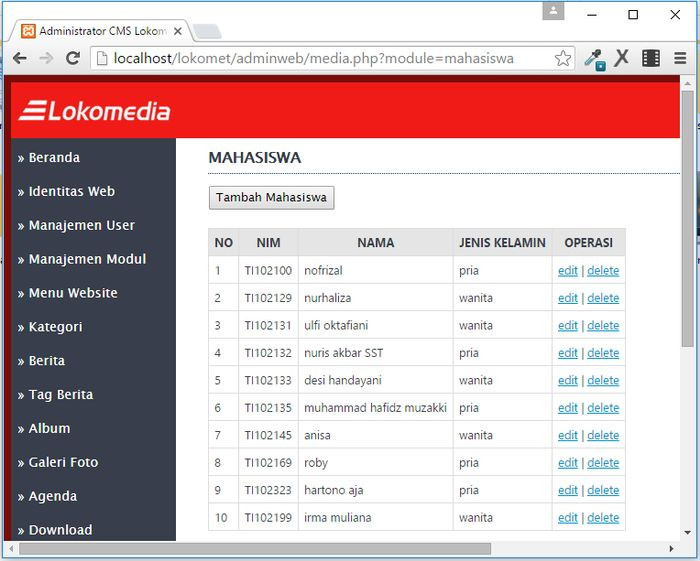This screenshot has height=561, width=700.
Task: Click the scroll left arrow
Action: pos(11,549)
